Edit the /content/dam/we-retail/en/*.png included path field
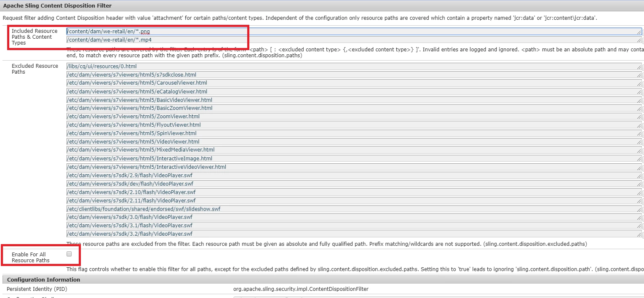This screenshot has height=298, width=644. tap(354, 32)
